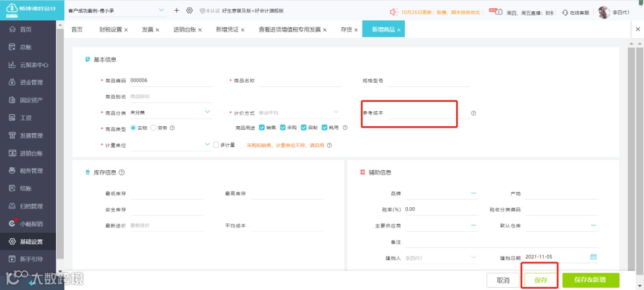The width and height of the screenshot is (644, 290).
Task: Open the 10月26日更新 announcement link
Action: pyautogui.click(x=441, y=13)
